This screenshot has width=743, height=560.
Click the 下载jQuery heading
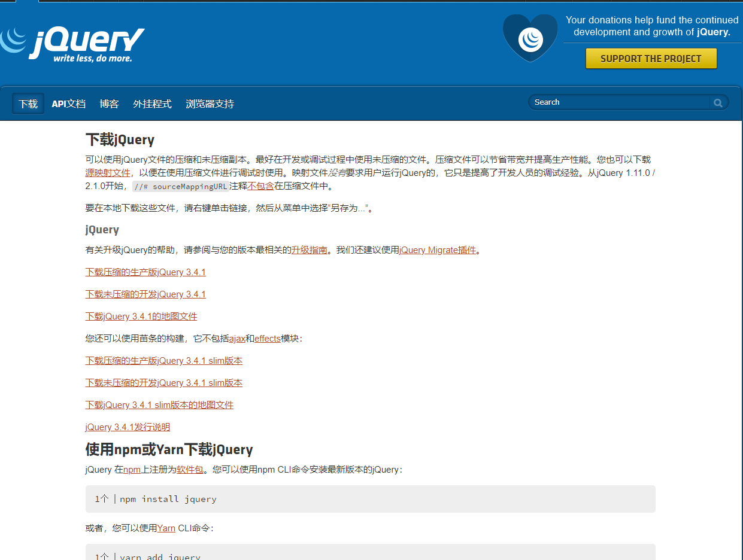tap(120, 140)
